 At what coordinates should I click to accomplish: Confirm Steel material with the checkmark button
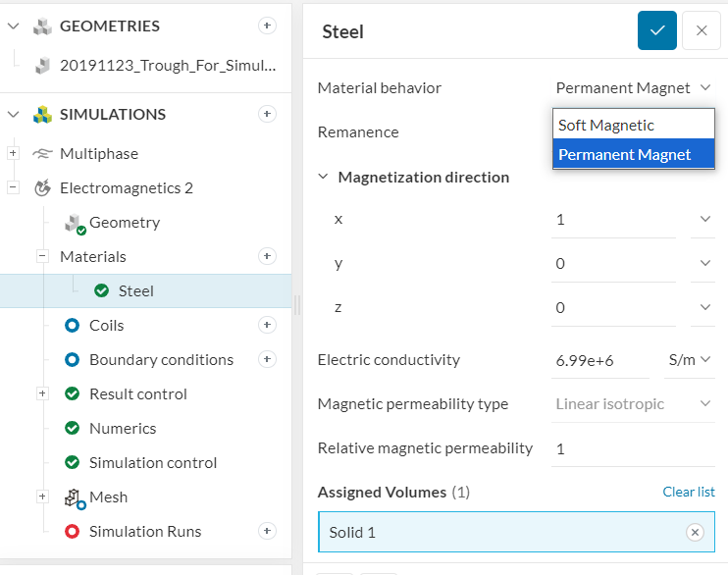click(x=657, y=30)
